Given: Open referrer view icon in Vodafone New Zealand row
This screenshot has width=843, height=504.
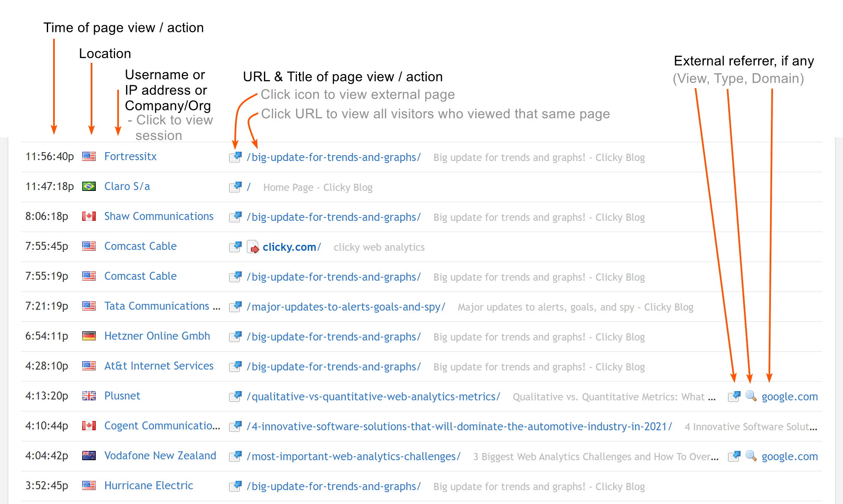Looking at the screenshot, I should tap(734, 456).
